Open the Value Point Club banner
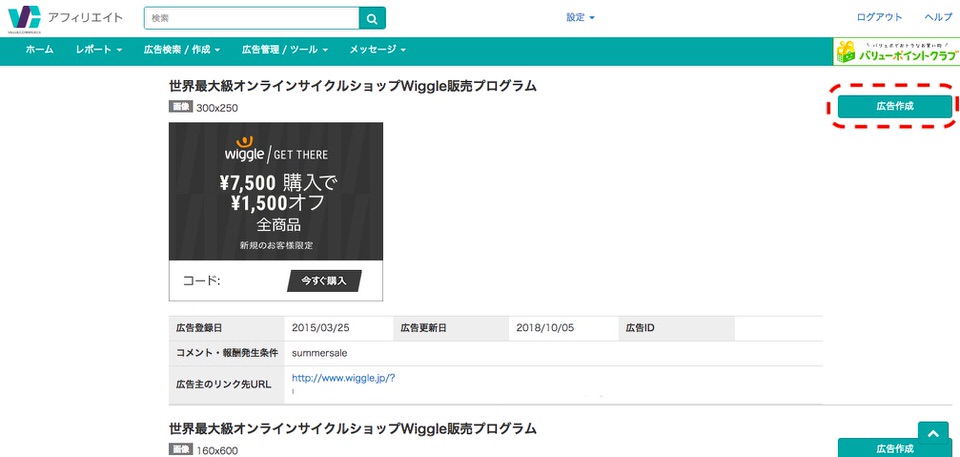 tap(896, 51)
